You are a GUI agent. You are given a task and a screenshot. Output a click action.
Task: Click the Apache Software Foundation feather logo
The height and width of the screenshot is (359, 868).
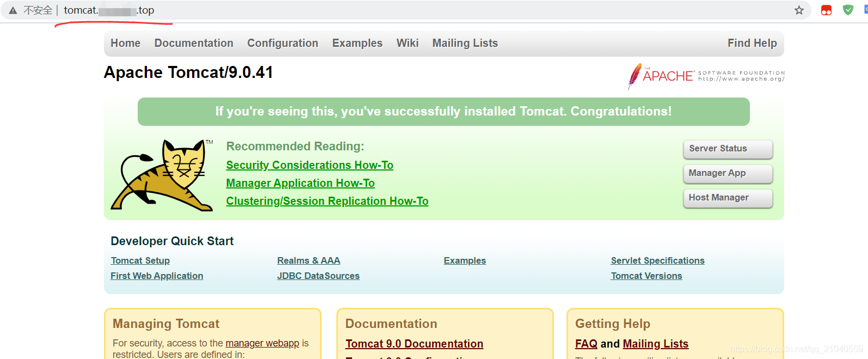(636, 75)
